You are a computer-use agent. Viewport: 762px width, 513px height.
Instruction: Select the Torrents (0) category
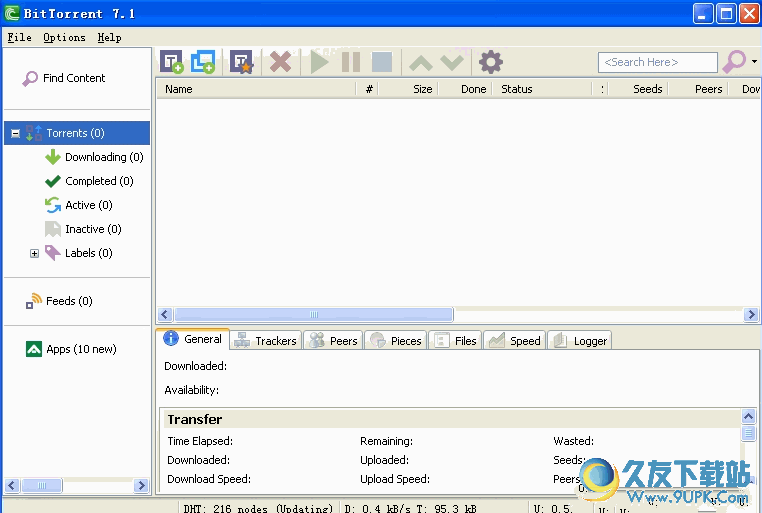[75, 133]
